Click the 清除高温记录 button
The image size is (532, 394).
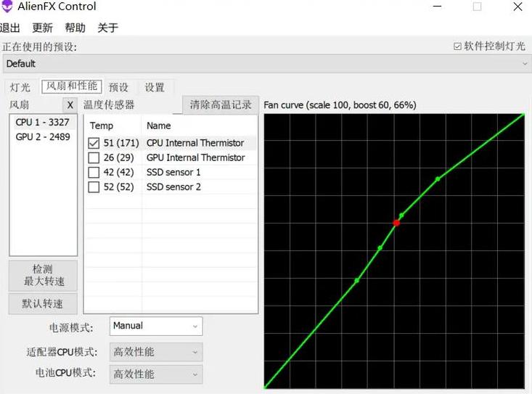click(x=221, y=104)
